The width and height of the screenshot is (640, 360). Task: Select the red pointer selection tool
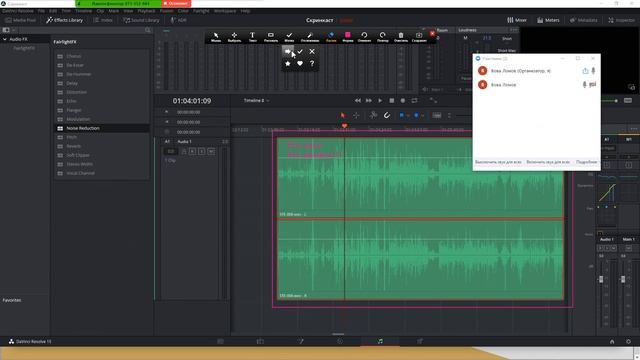click(x=342, y=116)
